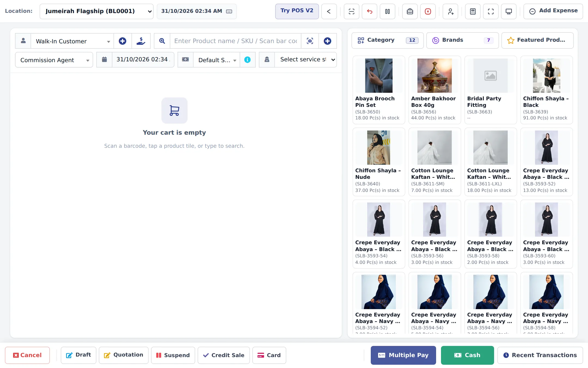Pay by Card button
Image resolution: width=588 pixels, height=368 pixels.
pos(269,355)
